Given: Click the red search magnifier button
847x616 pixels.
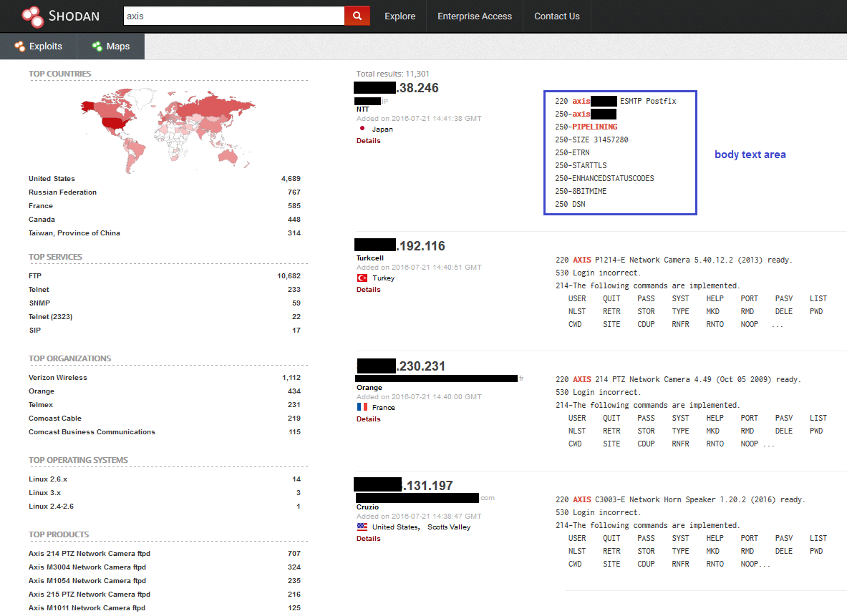Looking at the screenshot, I should coord(357,16).
